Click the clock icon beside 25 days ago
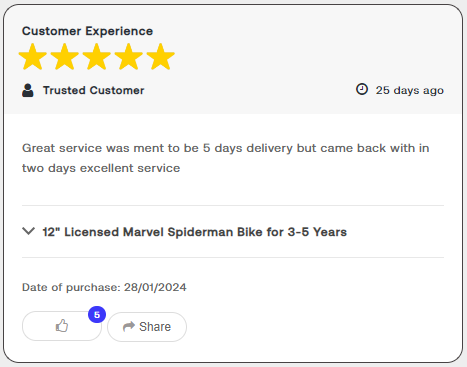Viewport: 467px width, 367px height. [x=362, y=89]
